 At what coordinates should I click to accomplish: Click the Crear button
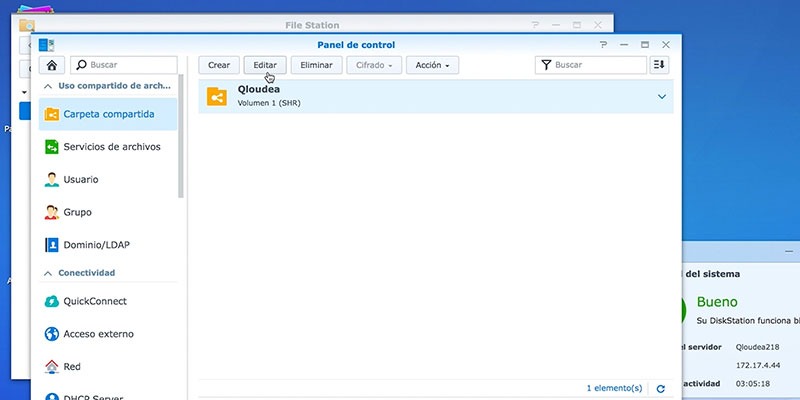pyautogui.click(x=219, y=65)
